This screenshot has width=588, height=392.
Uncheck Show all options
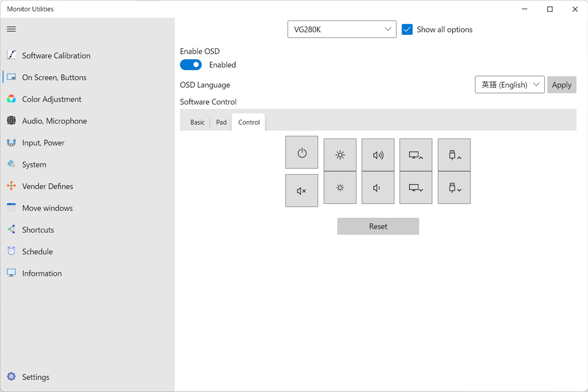[x=407, y=29]
